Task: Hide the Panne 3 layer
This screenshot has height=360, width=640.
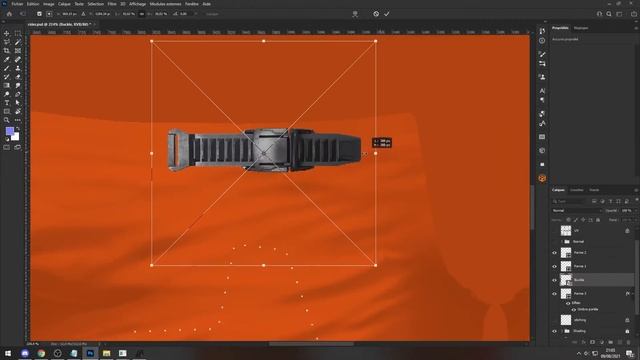Action: click(x=554, y=293)
